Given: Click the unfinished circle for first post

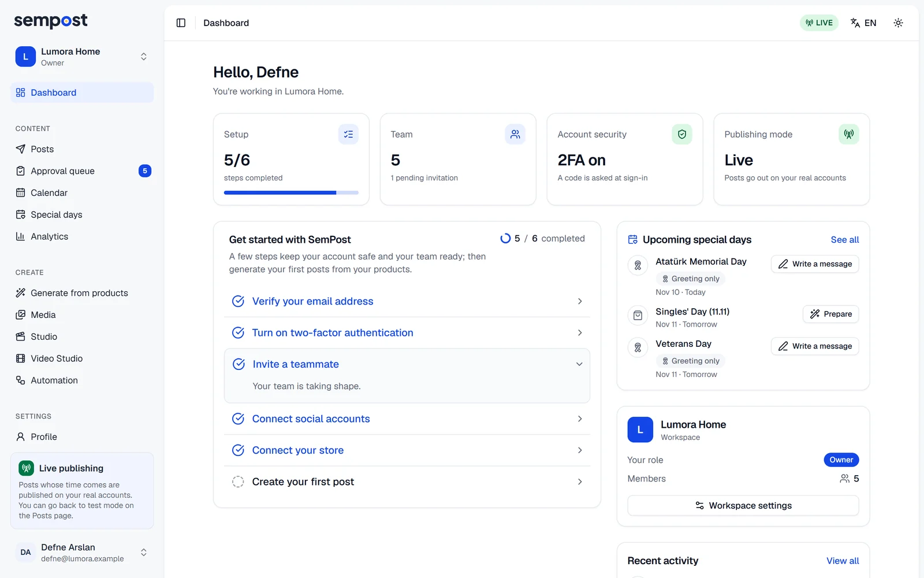Looking at the screenshot, I should pos(238,482).
